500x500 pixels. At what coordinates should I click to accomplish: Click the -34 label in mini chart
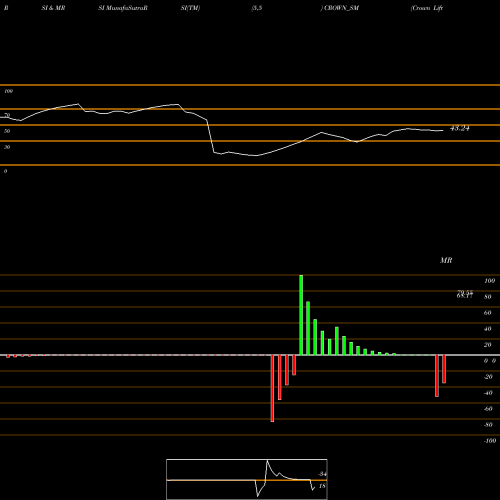point(322,474)
